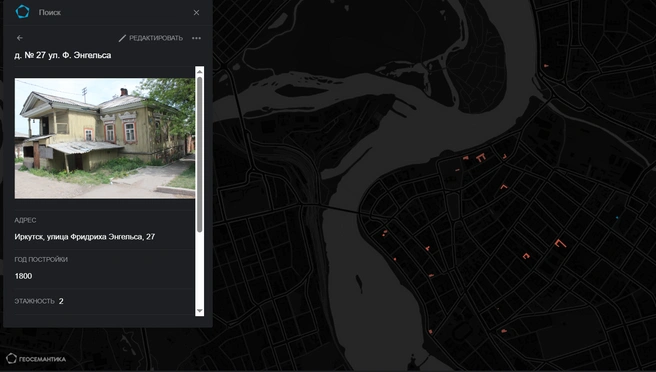Click the ЭТАЖНОСТЬ floors label
This screenshot has width=656, height=372.
pos(34,301)
